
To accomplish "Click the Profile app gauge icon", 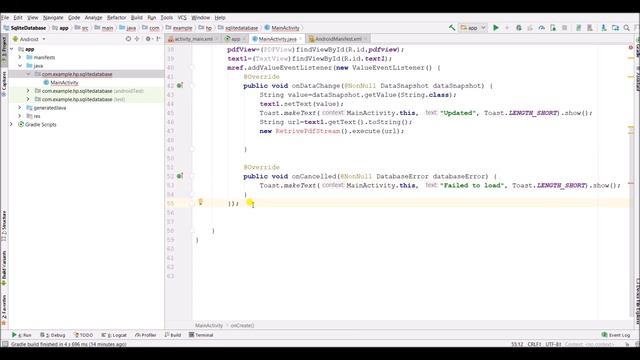I will (x=542, y=28).
